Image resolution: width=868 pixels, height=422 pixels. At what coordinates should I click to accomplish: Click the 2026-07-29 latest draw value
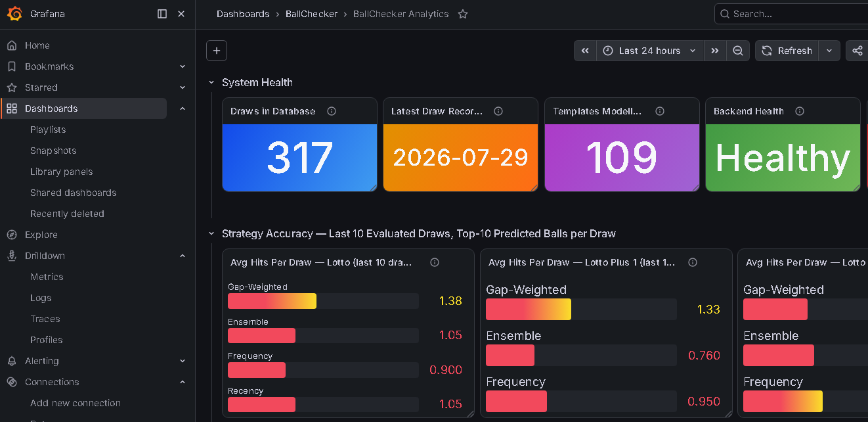click(461, 158)
